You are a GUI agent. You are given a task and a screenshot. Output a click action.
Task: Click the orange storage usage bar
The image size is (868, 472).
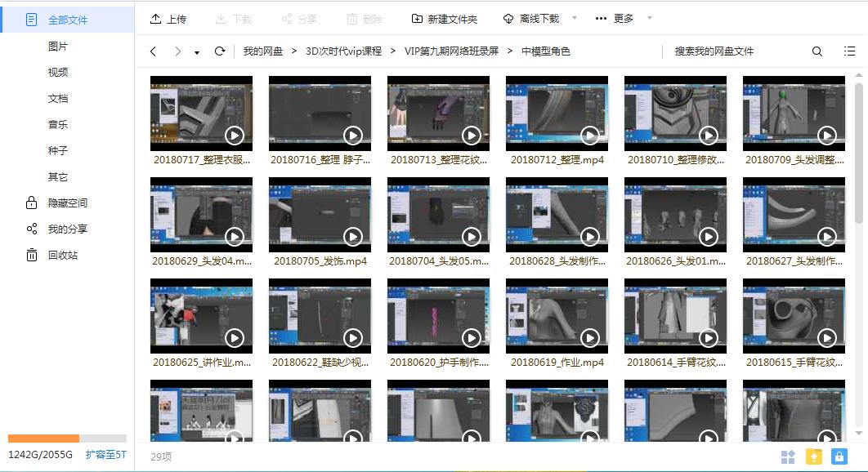pos(44,439)
